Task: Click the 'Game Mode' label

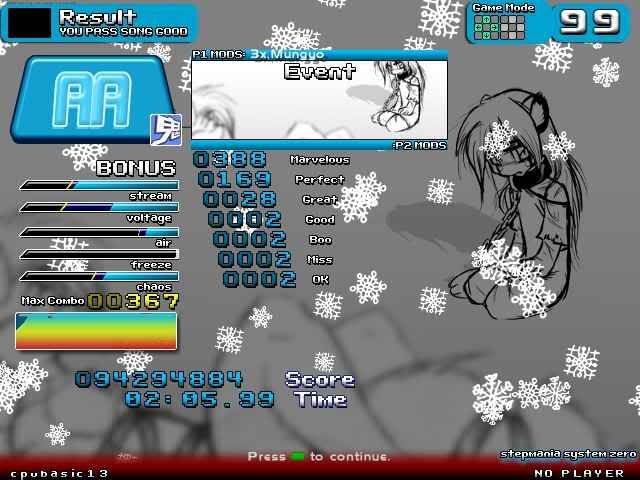Action: pos(503,8)
